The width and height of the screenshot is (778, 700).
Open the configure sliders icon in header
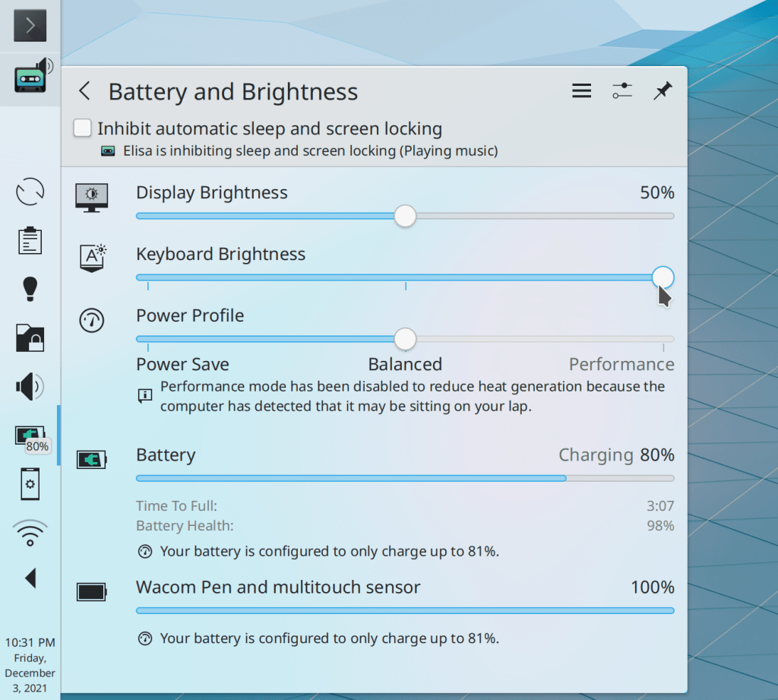tap(622, 92)
